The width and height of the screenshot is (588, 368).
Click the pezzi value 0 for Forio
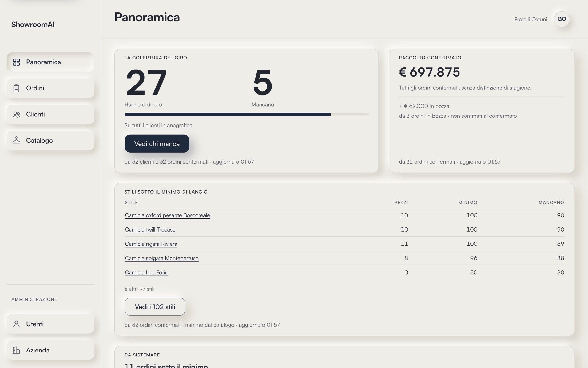pos(406,272)
